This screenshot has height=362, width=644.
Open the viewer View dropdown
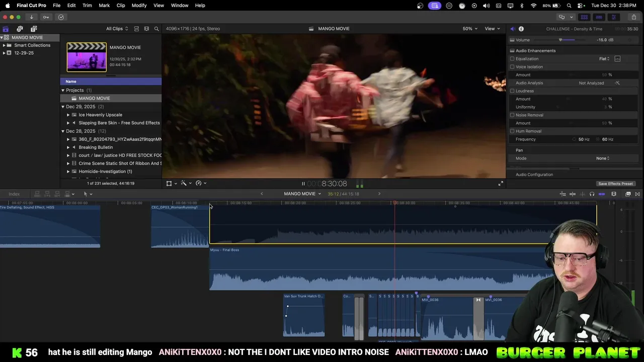coord(492,29)
